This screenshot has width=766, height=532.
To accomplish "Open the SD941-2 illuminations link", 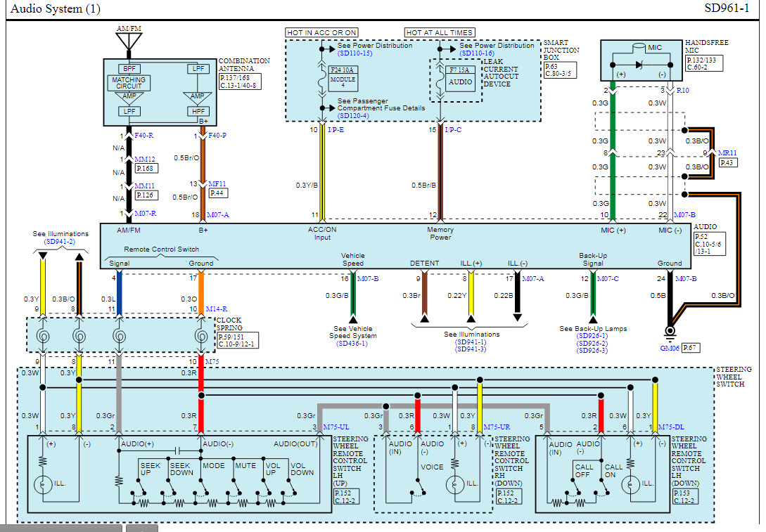I will click(x=60, y=242).
